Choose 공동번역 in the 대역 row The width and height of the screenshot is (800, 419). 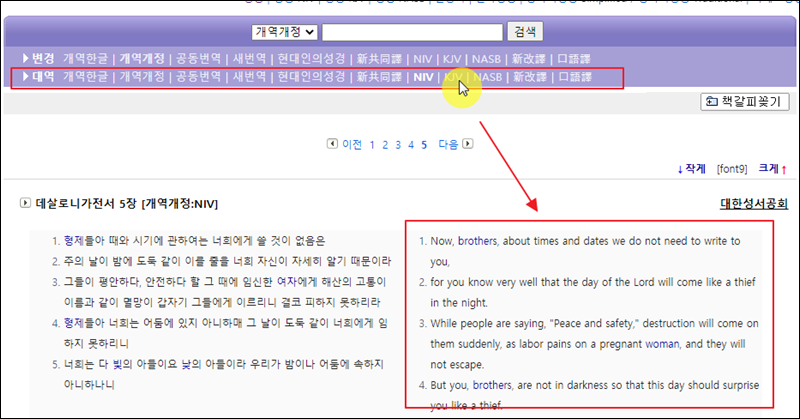(198, 77)
